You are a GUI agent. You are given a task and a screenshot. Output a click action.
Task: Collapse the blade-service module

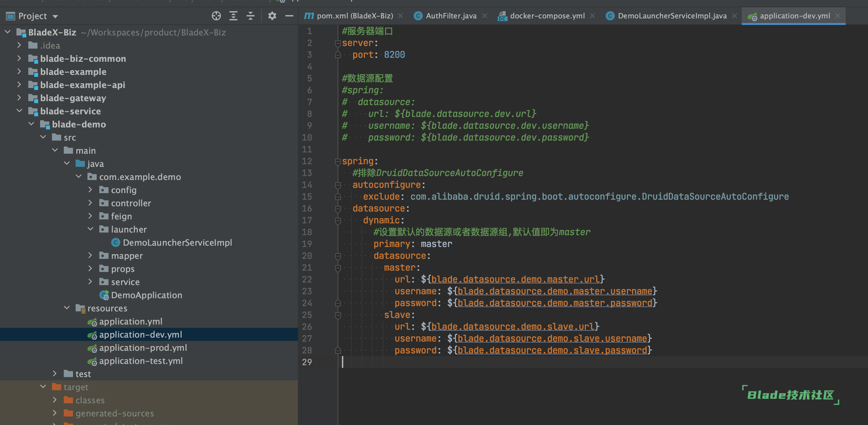click(x=19, y=111)
